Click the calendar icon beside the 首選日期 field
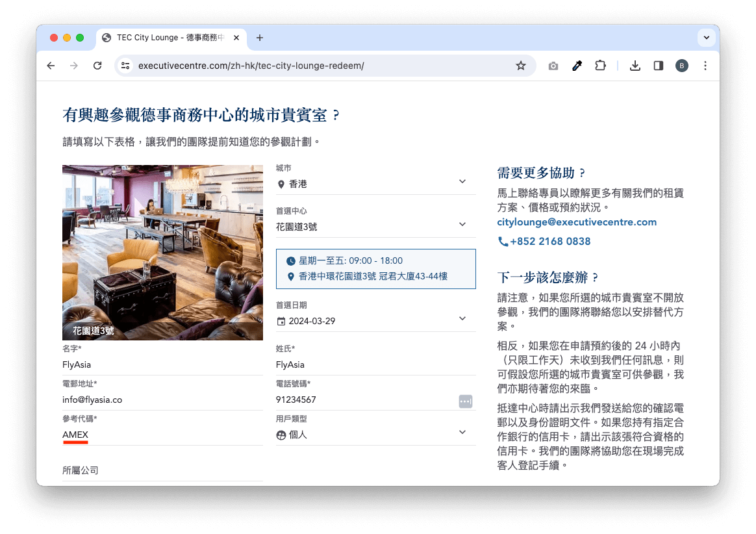This screenshot has height=534, width=756. (281, 320)
